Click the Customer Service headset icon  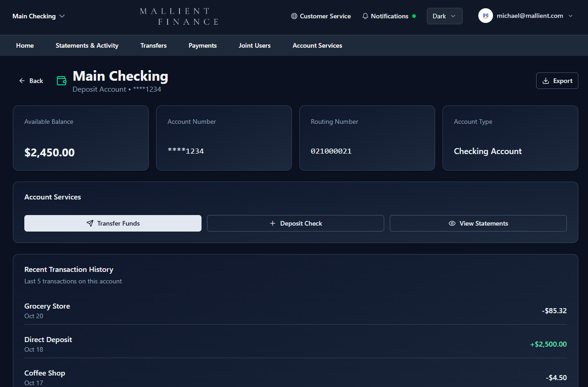294,16
